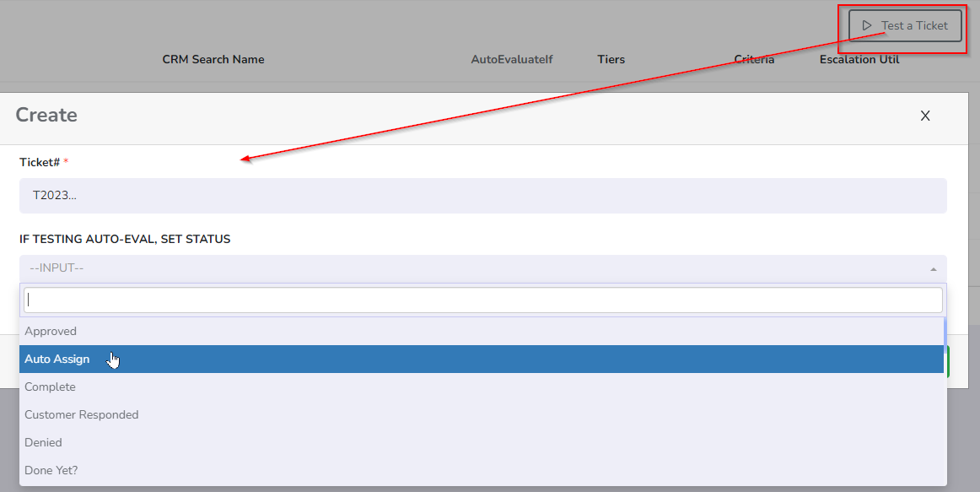Click into the Ticket# input field
Viewport: 980px width, 492px height.
[482, 196]
